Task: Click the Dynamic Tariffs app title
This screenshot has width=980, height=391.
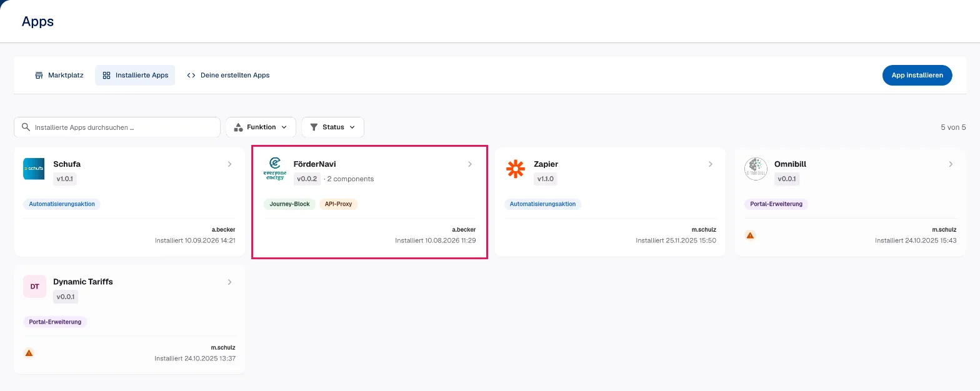Action: pos(83,282)
